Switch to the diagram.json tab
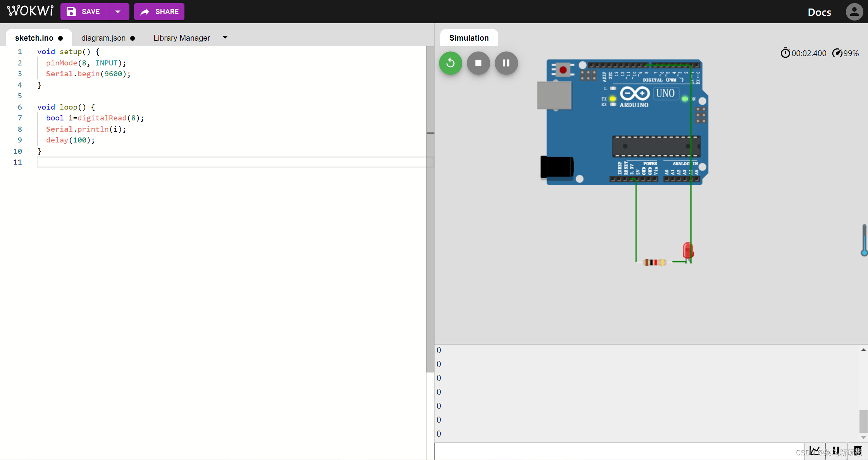868x460 pixels. tap(103, 38)
